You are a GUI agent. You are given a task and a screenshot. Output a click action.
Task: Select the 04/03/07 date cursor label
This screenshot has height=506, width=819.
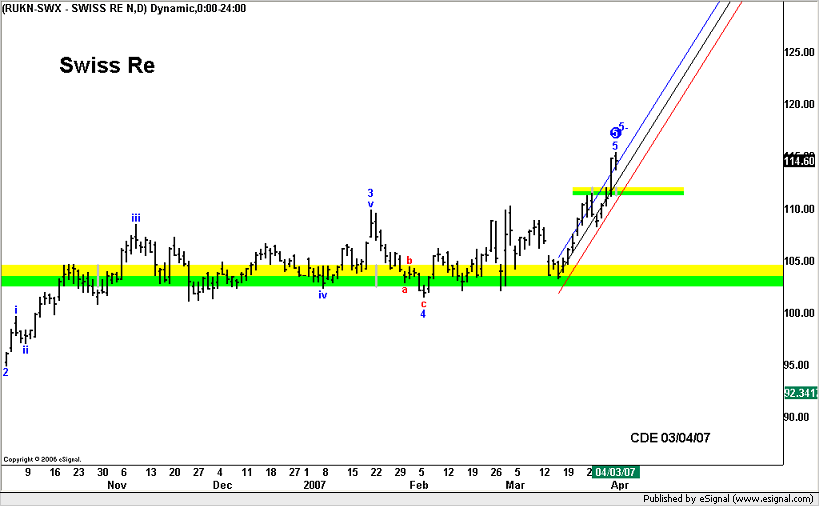(x=615, y=471)
